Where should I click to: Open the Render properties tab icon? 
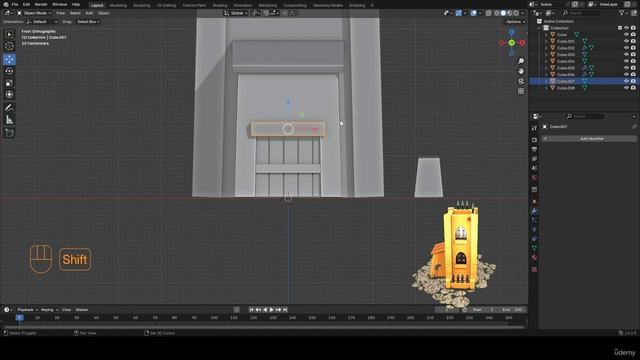click(534, 140)
